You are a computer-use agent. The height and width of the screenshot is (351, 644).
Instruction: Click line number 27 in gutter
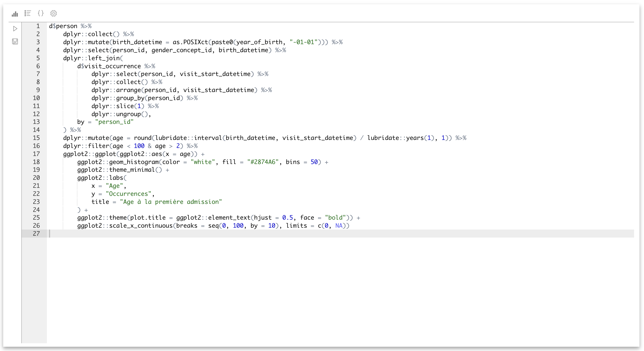coord(36,234)
